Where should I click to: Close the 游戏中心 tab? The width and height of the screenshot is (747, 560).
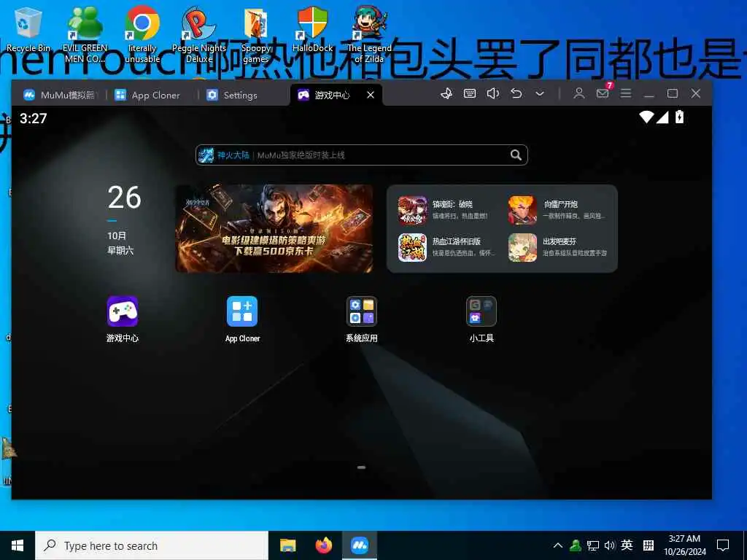[371, 95]
